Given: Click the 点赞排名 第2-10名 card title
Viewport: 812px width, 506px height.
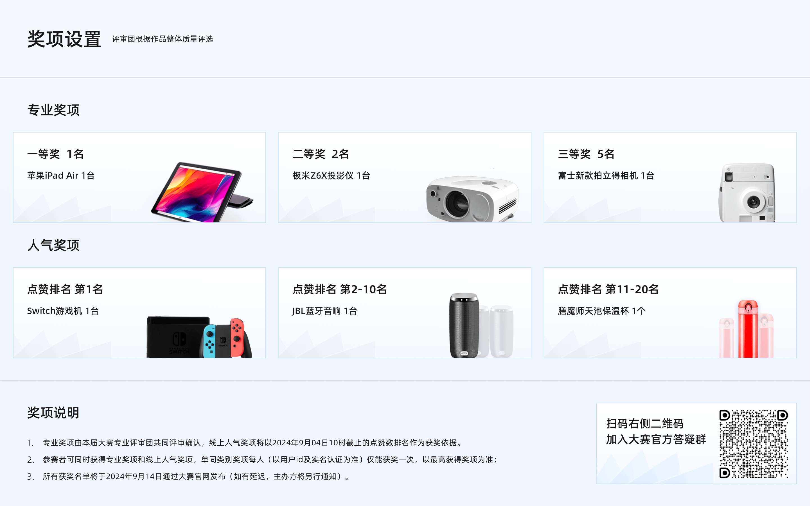Looking at the screenshot, I should [340, 290].
